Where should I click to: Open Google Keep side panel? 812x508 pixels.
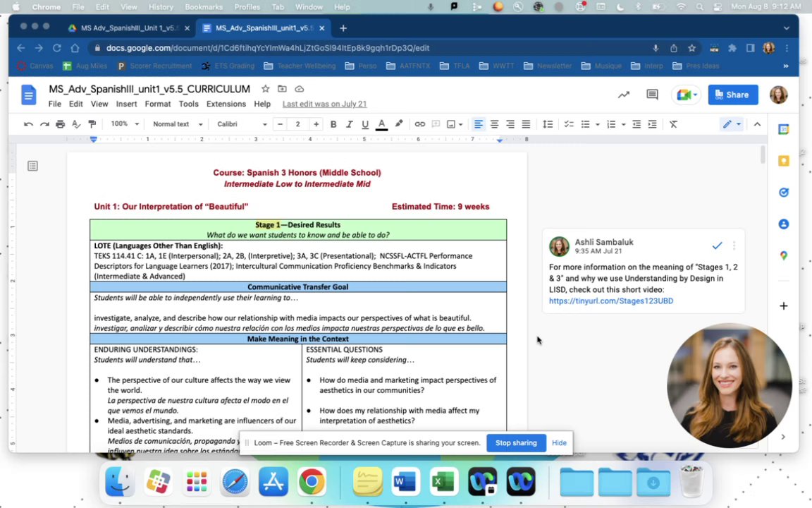click(x=784, y=161)
